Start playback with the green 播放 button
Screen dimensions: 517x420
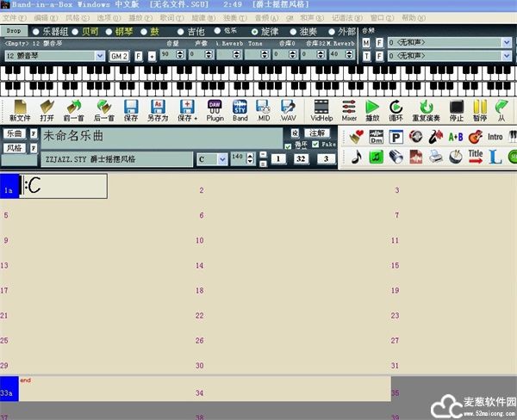pos(372,111)
